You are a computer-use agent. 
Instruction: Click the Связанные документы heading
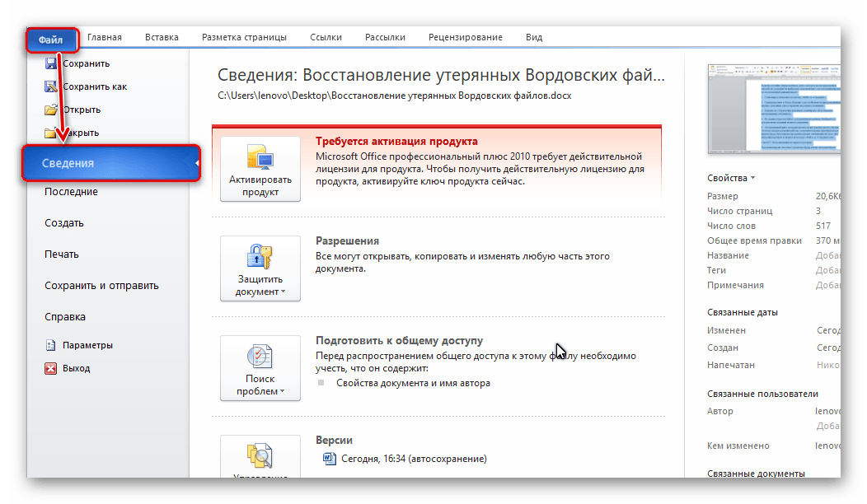(x=756, y=474)
